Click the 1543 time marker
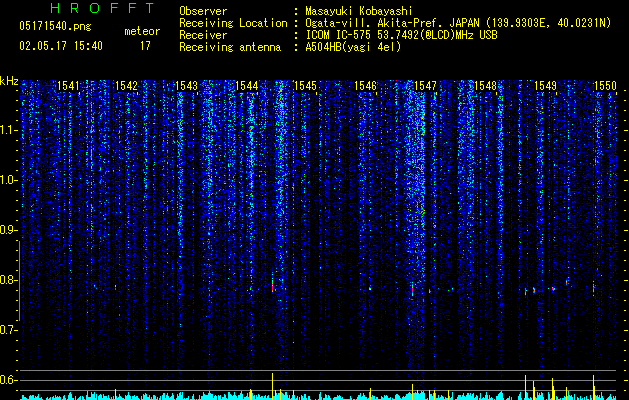 187,86
